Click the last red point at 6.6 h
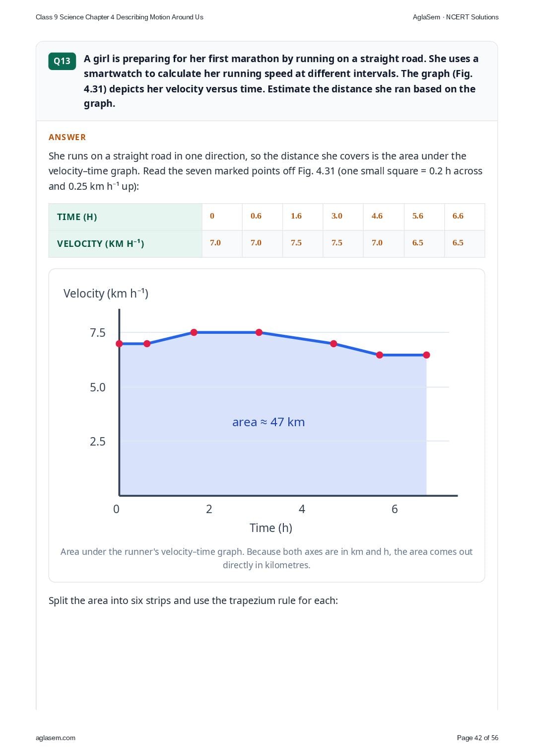The width and height of the screenshot is (534, 756). (x=426, y=355)
